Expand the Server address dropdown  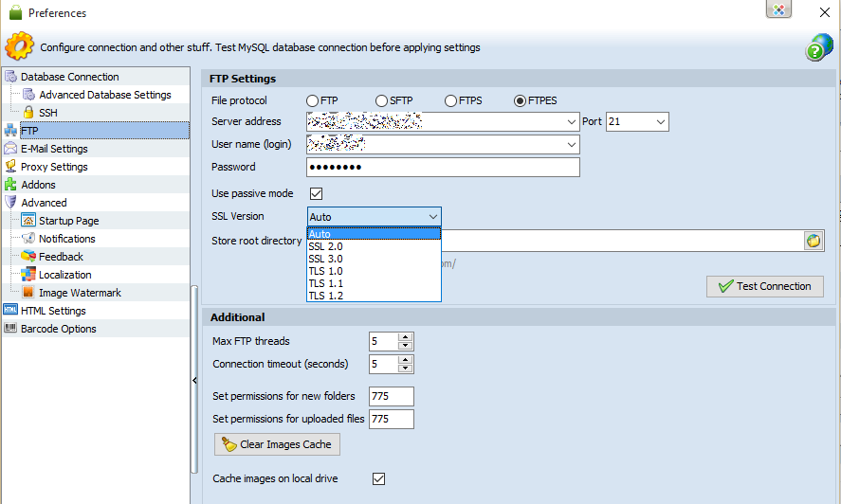pos(572,121)
